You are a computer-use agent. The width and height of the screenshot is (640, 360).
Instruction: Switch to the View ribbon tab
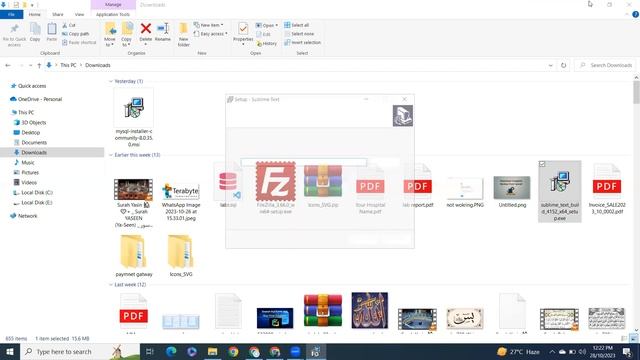(x=79, y=14)
